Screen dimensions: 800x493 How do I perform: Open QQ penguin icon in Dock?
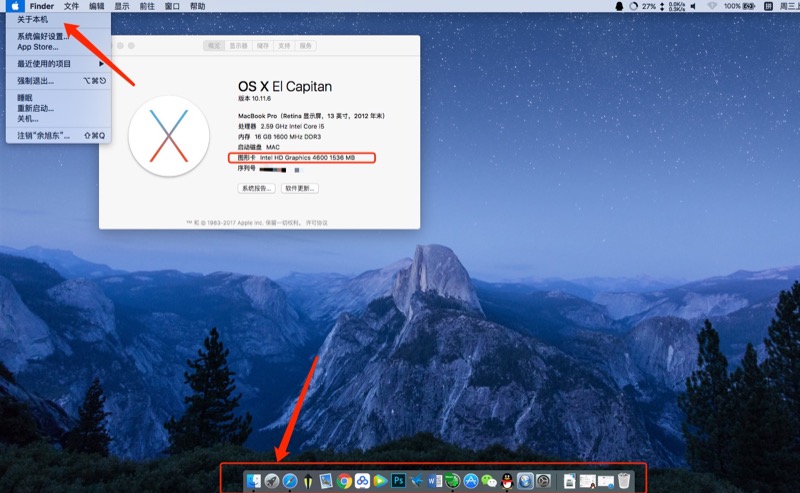pos(506,481)
